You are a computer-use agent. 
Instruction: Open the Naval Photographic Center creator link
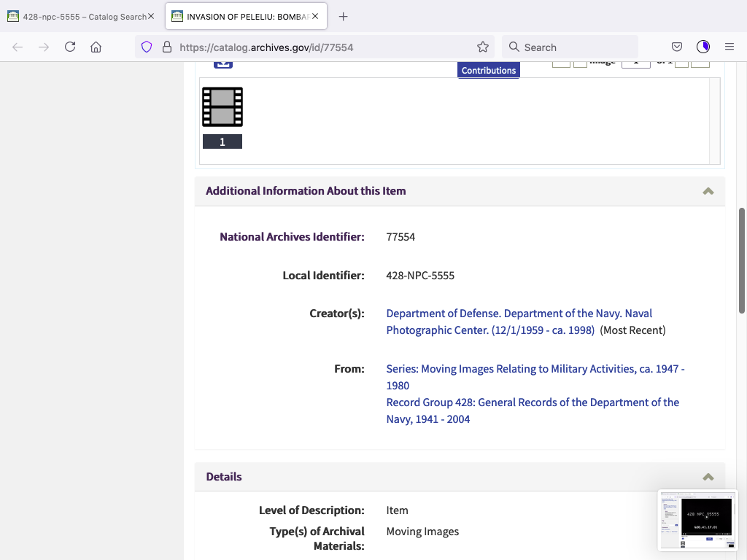coord(519,322)
